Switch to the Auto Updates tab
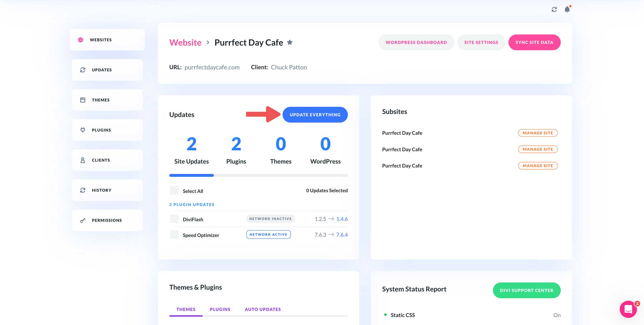Viewport: 644px width, 325px height. (263, 309)
